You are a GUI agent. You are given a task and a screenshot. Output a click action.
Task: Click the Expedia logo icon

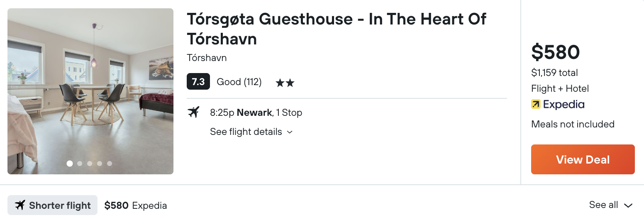pyautogui.click(x=536, y=105)
